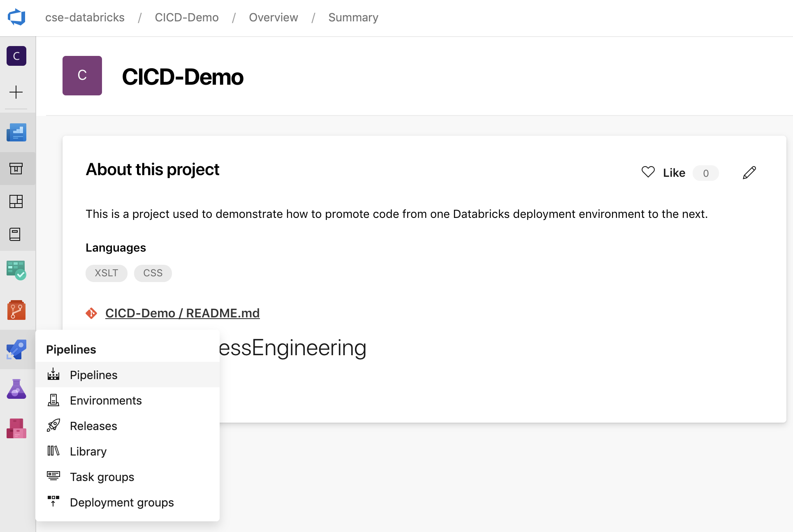Click the edit pencil icon for project
793x532 pixels.
pyautogui.click(x=750, y=173)
